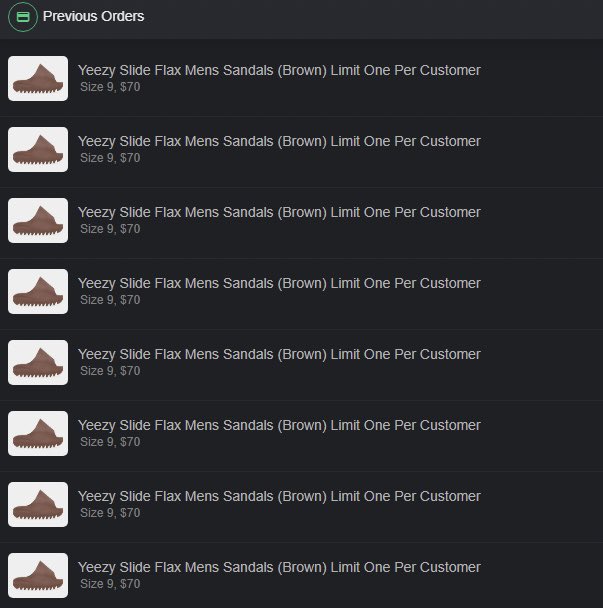Click the fourth order's Yeezy Slide Flax title
This screenshot has width=603, height=608.
coord(279,283)
